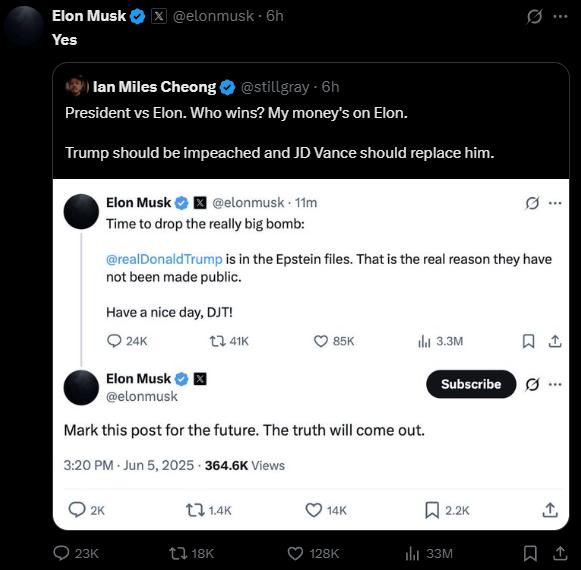The width and height of the screenshot is (581, 570).
Task: Like the post with 85K likes
Action: tap(321, 341)
